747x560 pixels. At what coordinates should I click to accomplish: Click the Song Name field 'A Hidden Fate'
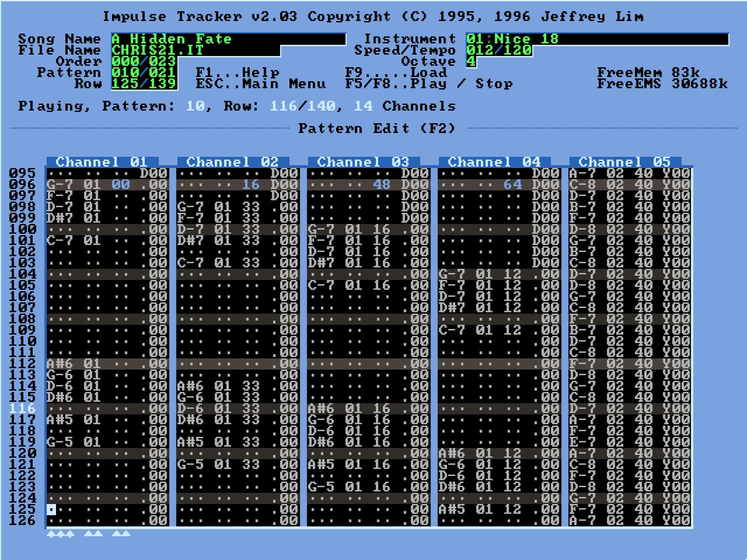point(228,39)
